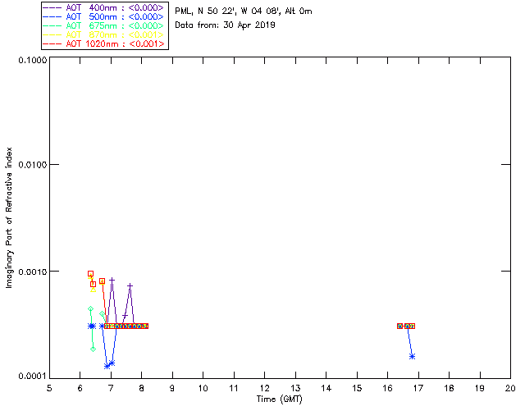
Task: Click the 0.0100 y-axis tick label
Action: [x=33, y=165]
